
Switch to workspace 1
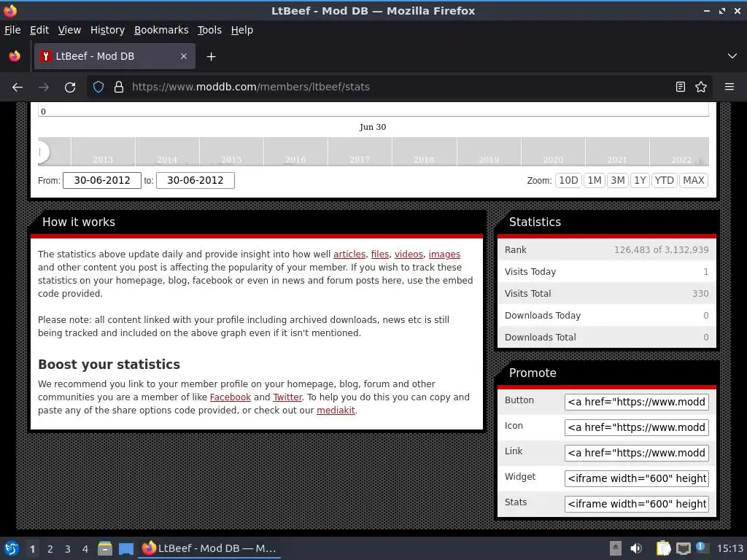[x=32, y=549]
